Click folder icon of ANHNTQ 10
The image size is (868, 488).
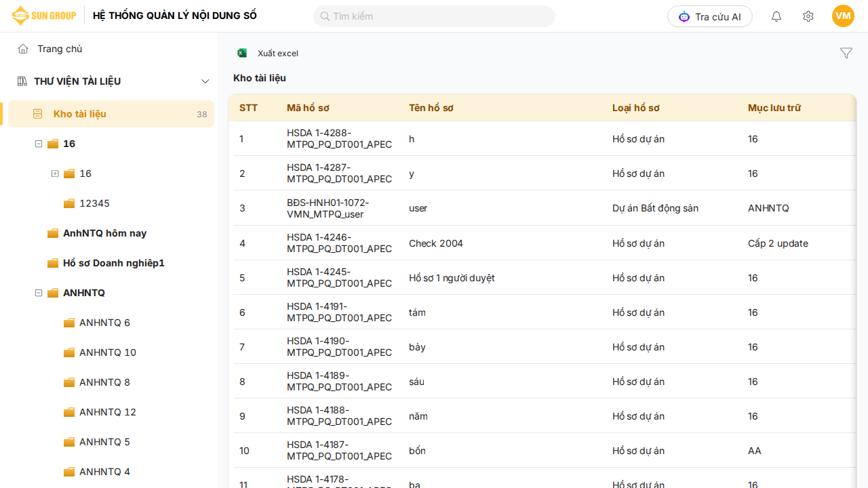[x=69, y=352]
